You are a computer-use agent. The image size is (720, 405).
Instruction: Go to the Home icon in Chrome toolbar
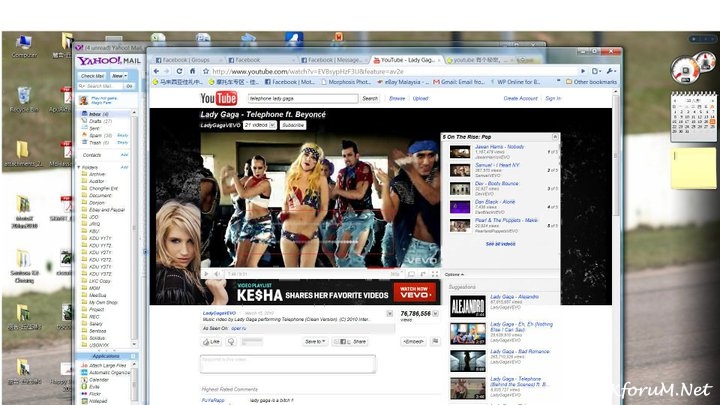coord(192,71)
